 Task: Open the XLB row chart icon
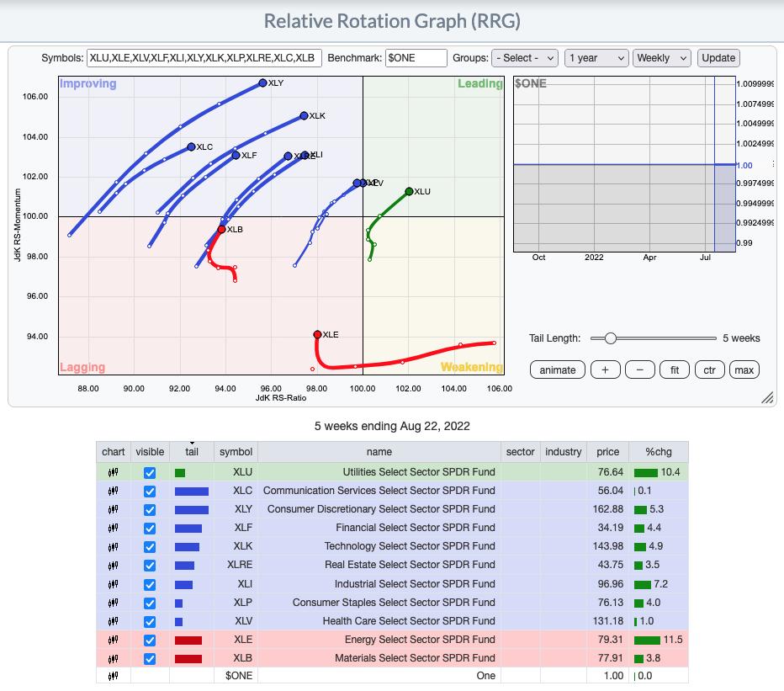[113, 658]
